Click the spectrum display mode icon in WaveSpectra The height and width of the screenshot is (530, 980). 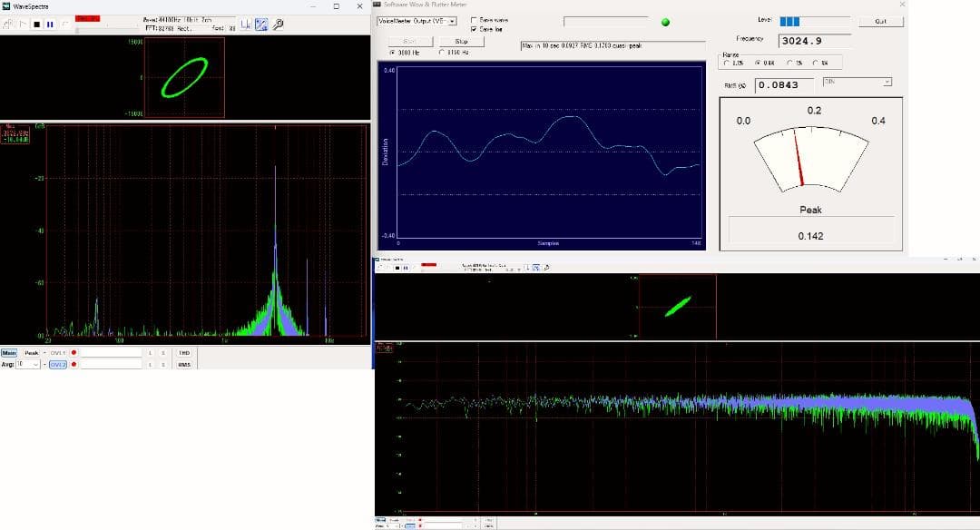click(246, 25)
